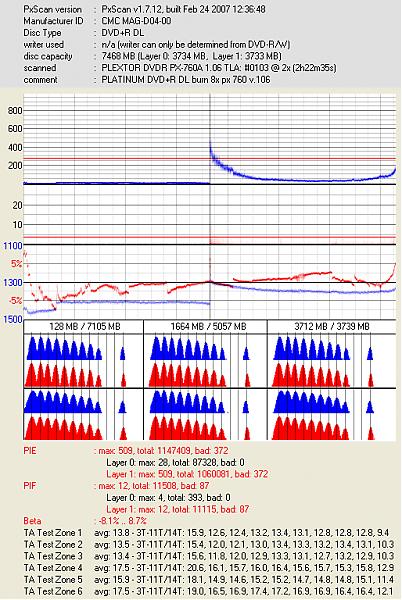402x600 pixels.
Task: Click PIE Layer 1 max 509 line
Action: [187, 474]
